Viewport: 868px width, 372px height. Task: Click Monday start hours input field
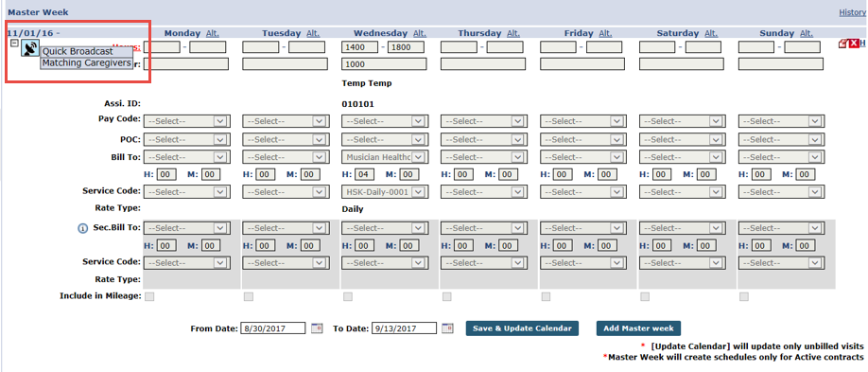[162, 47]
